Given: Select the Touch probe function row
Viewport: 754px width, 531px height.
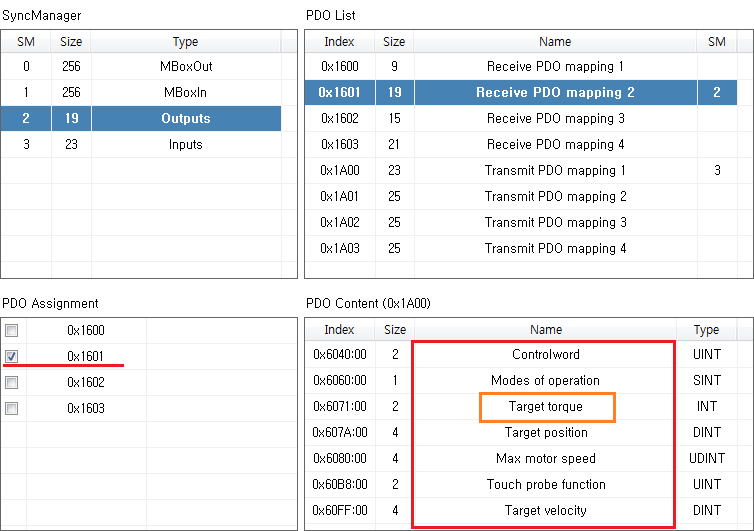Looking at the screenshot, I should [x=546, y=485].
